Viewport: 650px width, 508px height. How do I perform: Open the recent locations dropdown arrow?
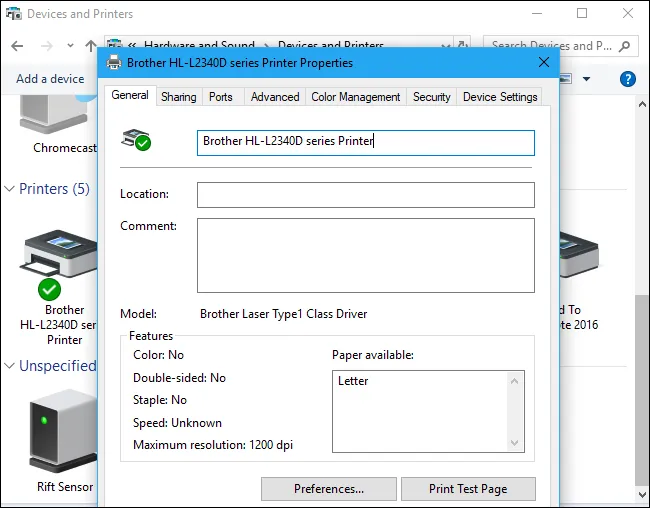[70, 46]
